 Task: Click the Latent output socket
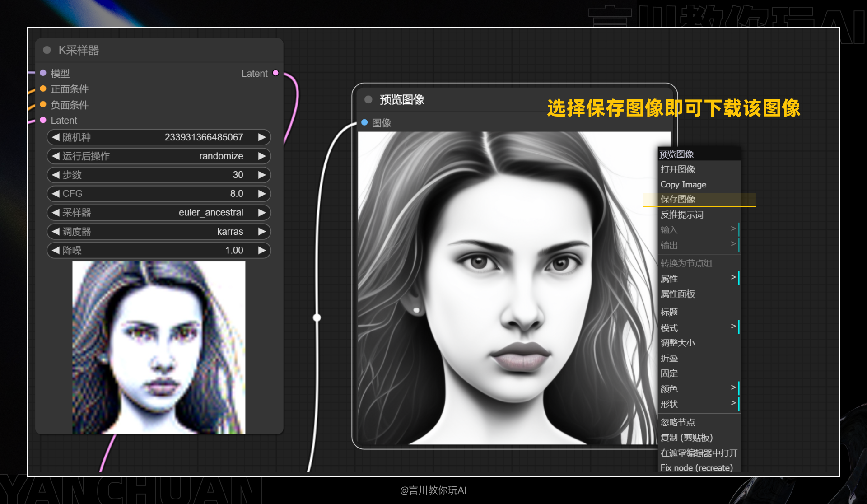(x=275, y=73)
